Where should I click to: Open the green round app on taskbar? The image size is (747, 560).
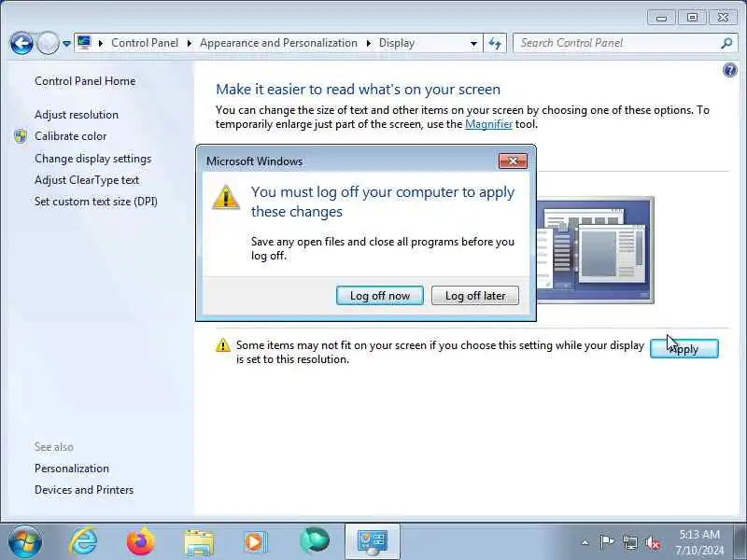coord(315,541)
